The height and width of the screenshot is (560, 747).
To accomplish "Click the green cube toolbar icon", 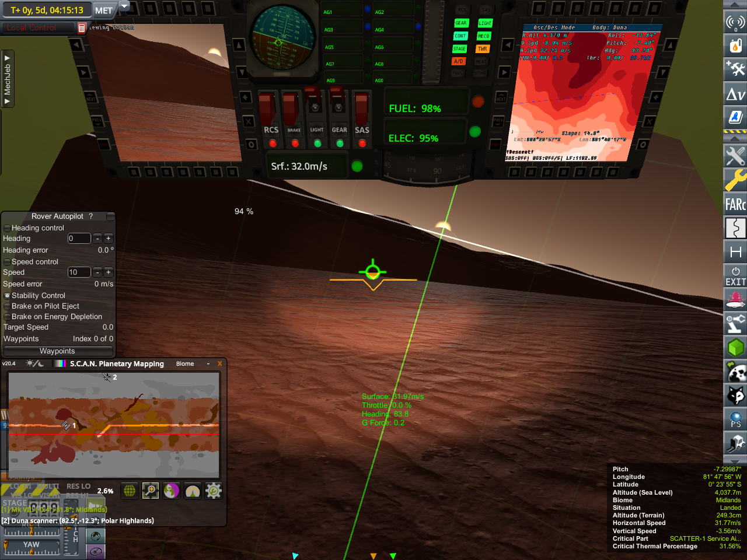I will 735,348.
